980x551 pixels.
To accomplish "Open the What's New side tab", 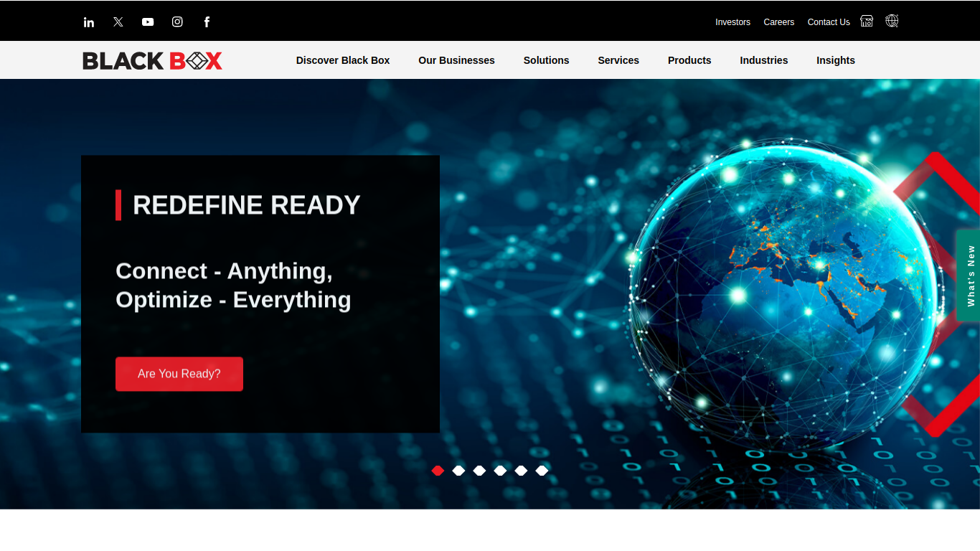I will [969, 275].
